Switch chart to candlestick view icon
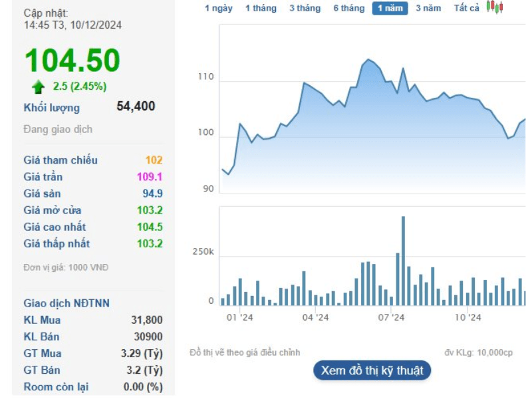The height and width of the screenshot is (399, 532). click(x=494, y=7)
